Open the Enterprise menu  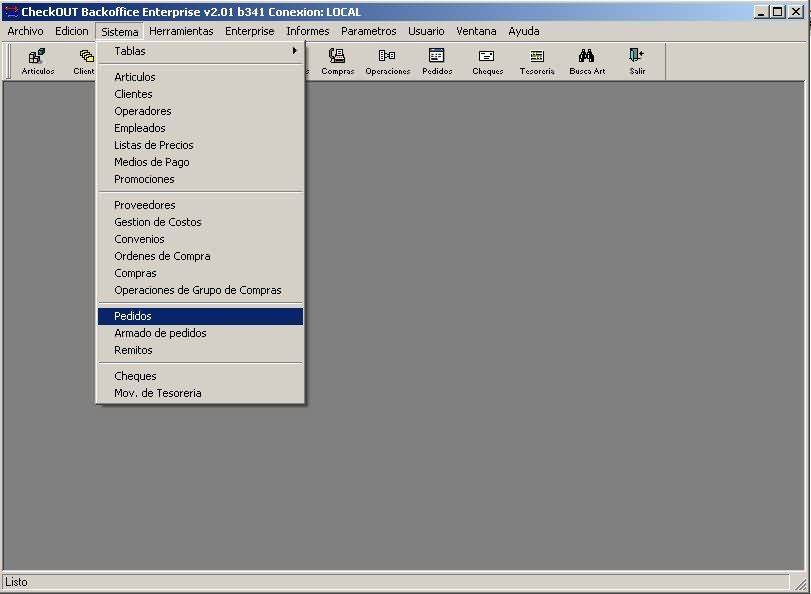(249, 31)
